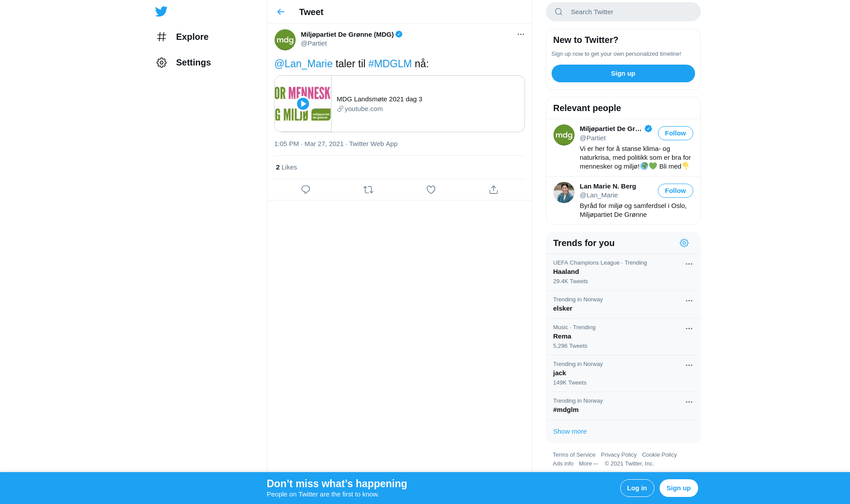Screen dimensions: 850x504
Task: Show more trends link
Action: click(x=570, y=431)
